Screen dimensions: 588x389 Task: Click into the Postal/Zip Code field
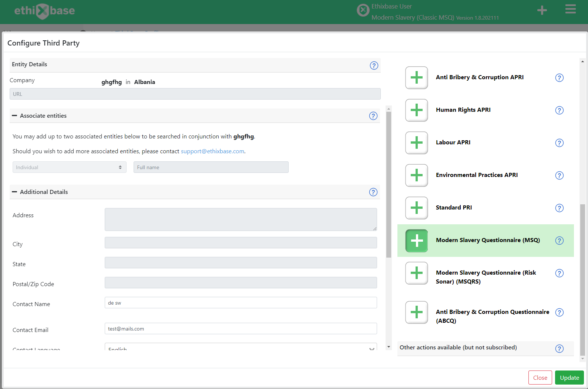point(241,283)
